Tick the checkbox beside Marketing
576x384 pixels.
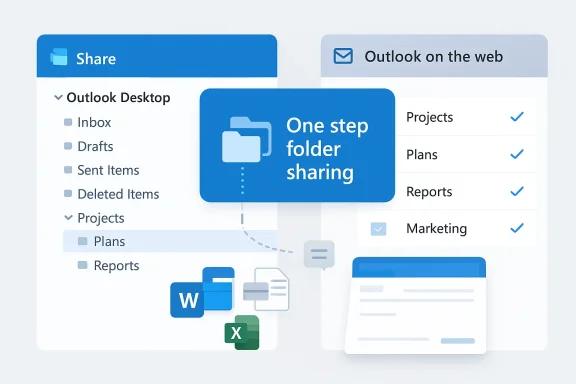coord(378,229)
